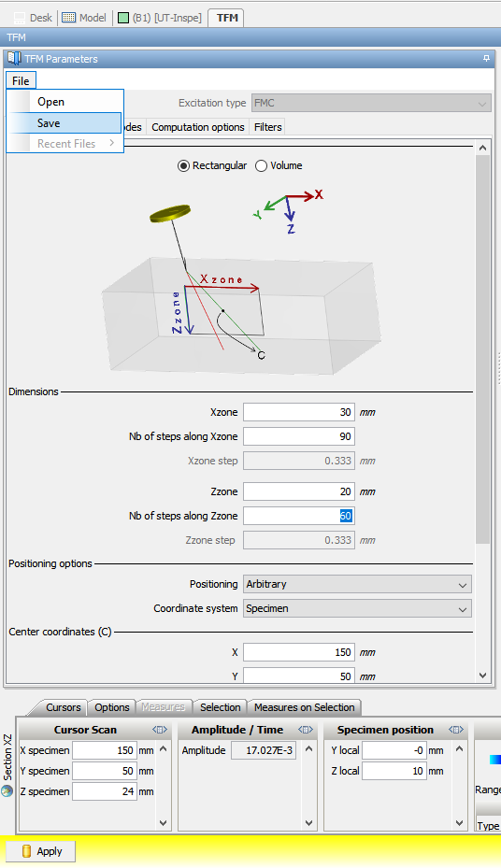Click the TFM Parameters book icon

pos(14,58)
